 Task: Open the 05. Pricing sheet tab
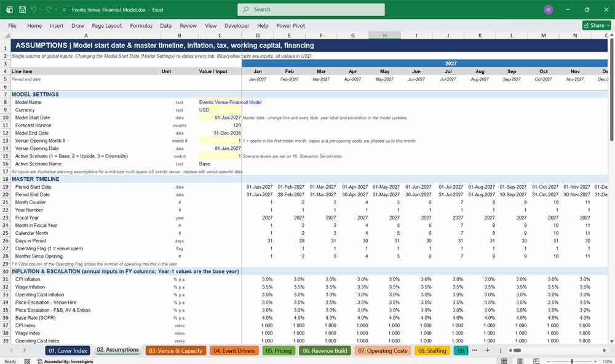pyautogui.click(x=279, y=350)
